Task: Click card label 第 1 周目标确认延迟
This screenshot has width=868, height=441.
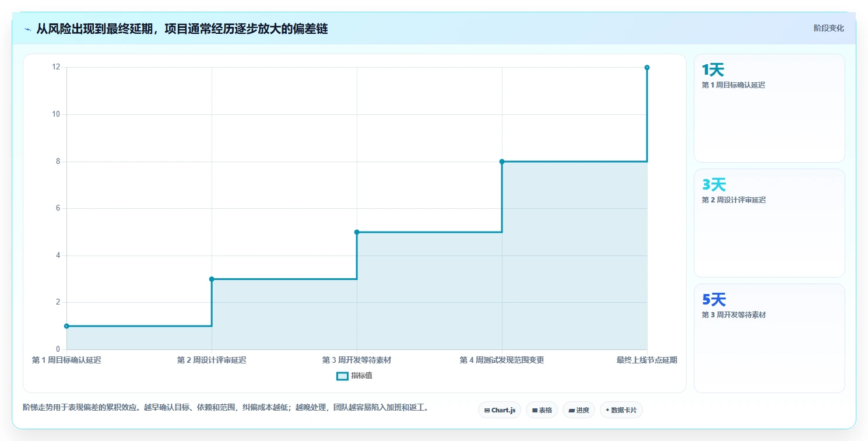Action: coord(733,85)
